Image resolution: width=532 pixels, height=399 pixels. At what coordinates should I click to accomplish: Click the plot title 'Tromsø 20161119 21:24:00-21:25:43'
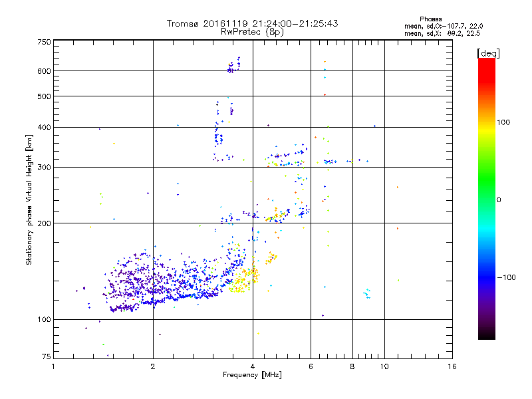[x=252, y=23]
